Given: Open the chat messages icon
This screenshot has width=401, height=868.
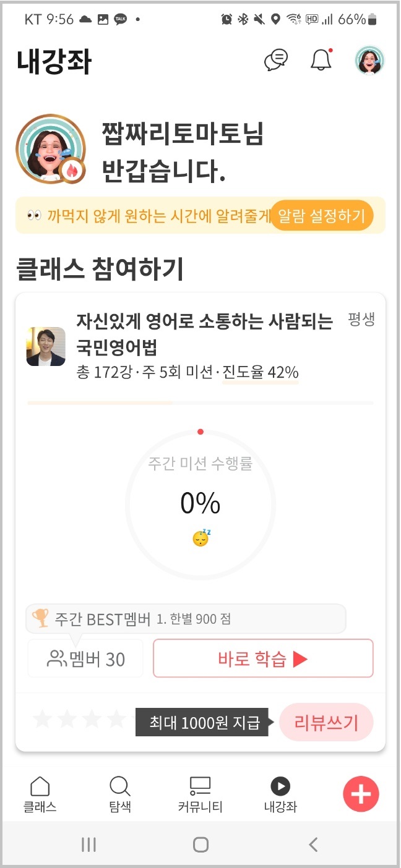Looking at the screenshot, I should 277,59.
